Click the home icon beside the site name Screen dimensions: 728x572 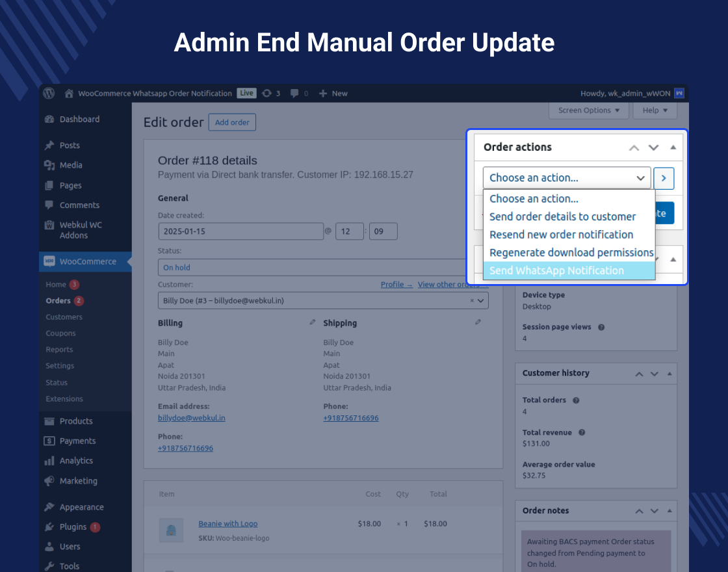click(x=69, y=94)
